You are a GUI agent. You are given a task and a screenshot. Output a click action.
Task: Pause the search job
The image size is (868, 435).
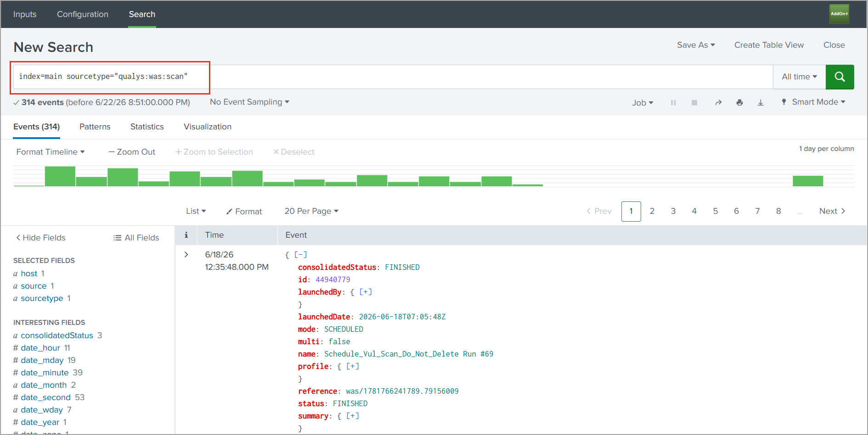(x=673, y=103)
